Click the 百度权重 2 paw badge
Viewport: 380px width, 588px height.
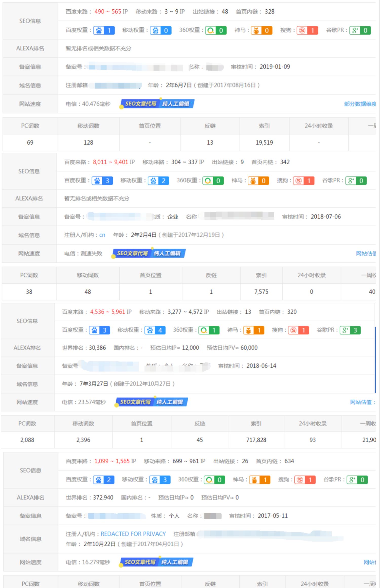[104, 480]
